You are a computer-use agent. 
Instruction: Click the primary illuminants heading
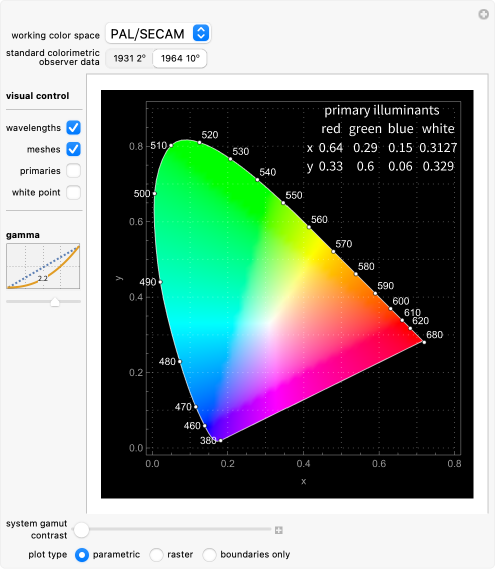[x=382, y=110]
